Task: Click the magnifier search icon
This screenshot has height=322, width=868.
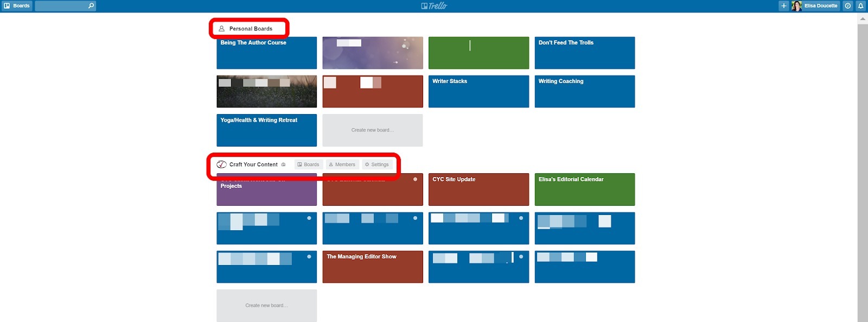Action: point(91,6)
